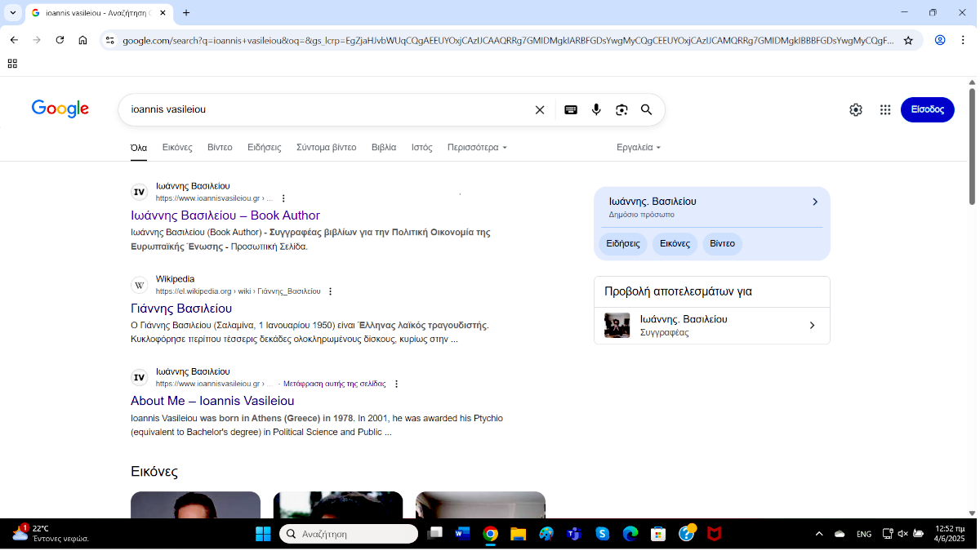
Task: Open the Ιωάννης Βασιλείου – Book Author link
Action: click(x=225, y=216)
